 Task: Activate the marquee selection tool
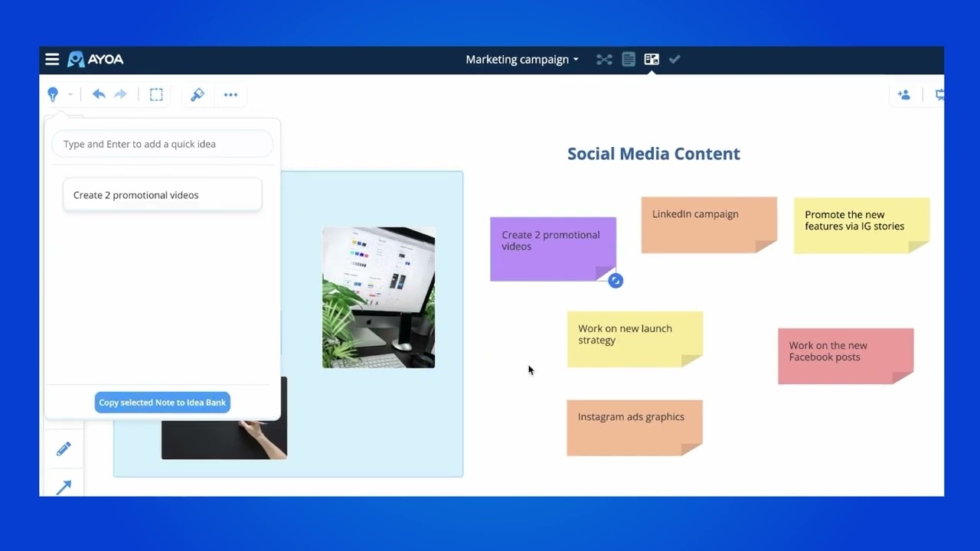click(156, 95)
